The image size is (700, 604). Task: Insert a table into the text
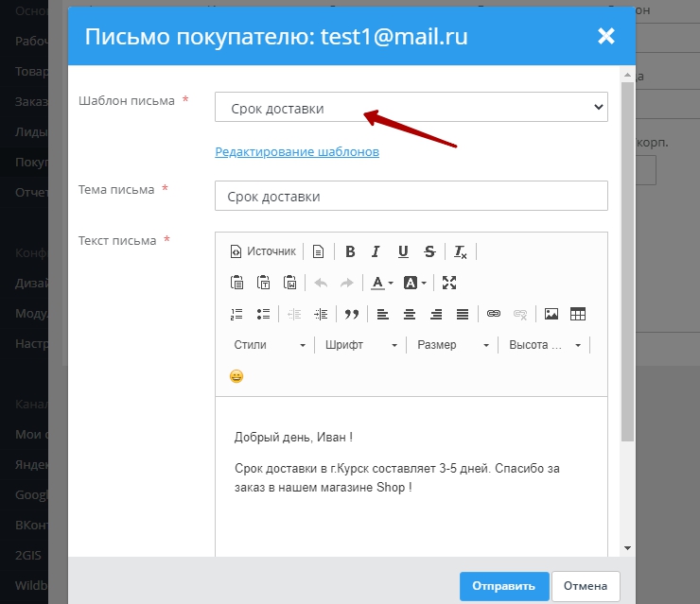pyautogui.click(x=578, y=314)
